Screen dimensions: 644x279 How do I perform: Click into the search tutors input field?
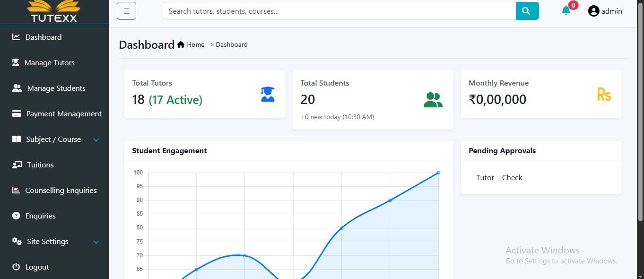click(x=339, y=11)
